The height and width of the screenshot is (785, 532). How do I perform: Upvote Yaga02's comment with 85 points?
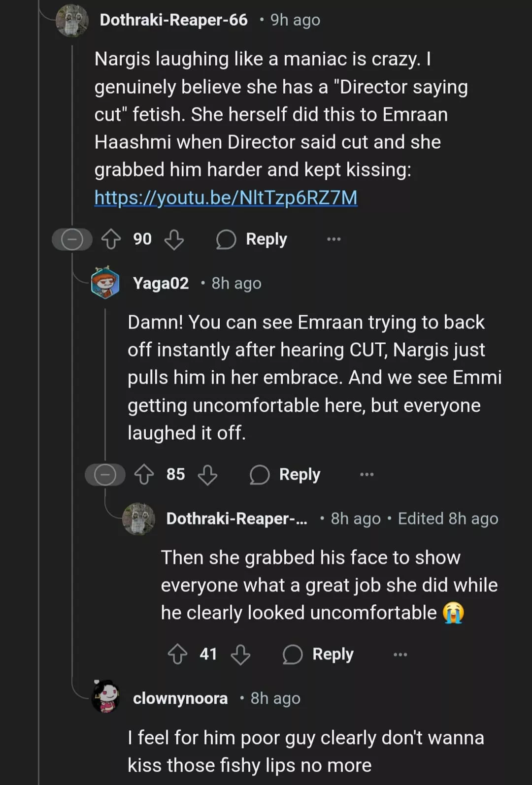144,475
